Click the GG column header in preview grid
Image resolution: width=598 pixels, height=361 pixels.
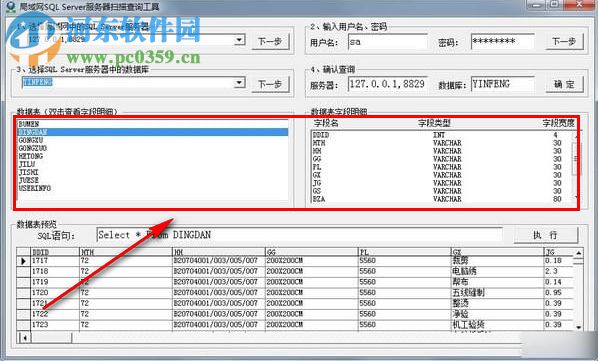pos(312,252)
